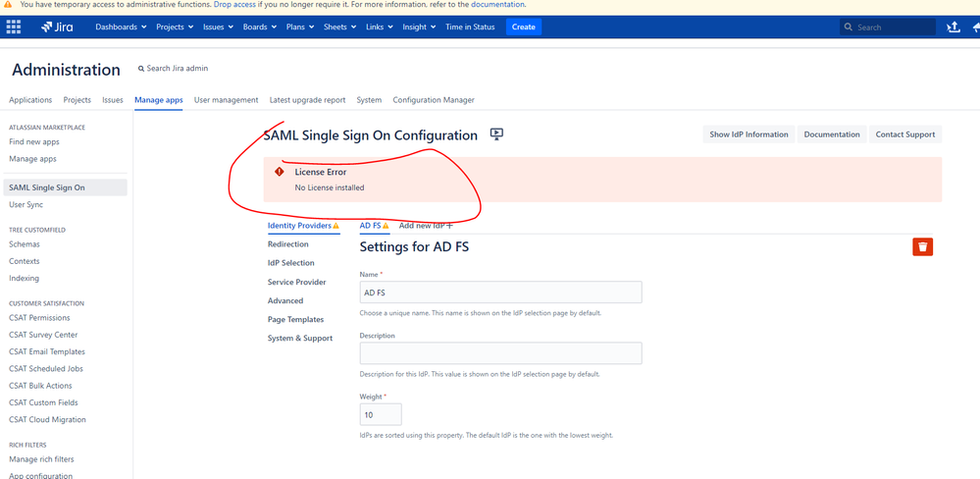Switch to the Projects admin tab

77,100
